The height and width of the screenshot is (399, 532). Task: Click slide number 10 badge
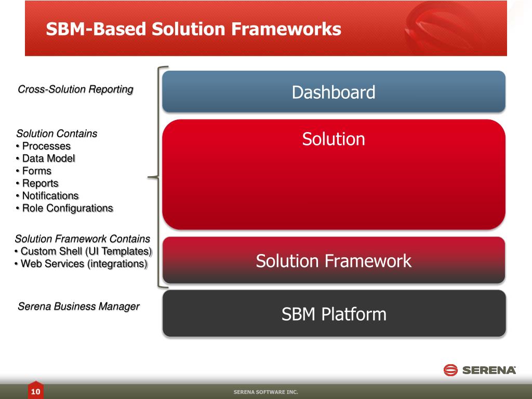click(x=36, y=391)
